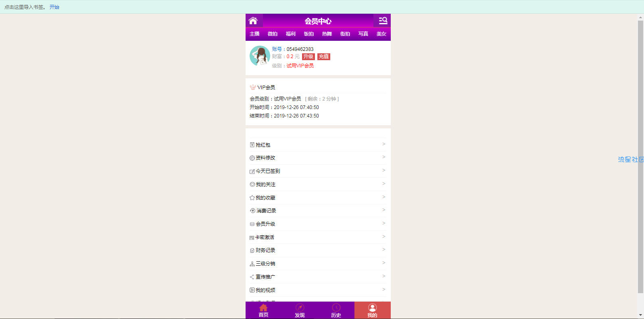Select the 福利 category tab

(291, 34)
